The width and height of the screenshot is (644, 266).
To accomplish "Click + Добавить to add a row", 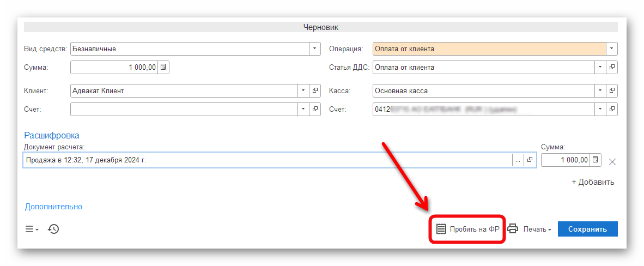I will (x=593, y=182).
